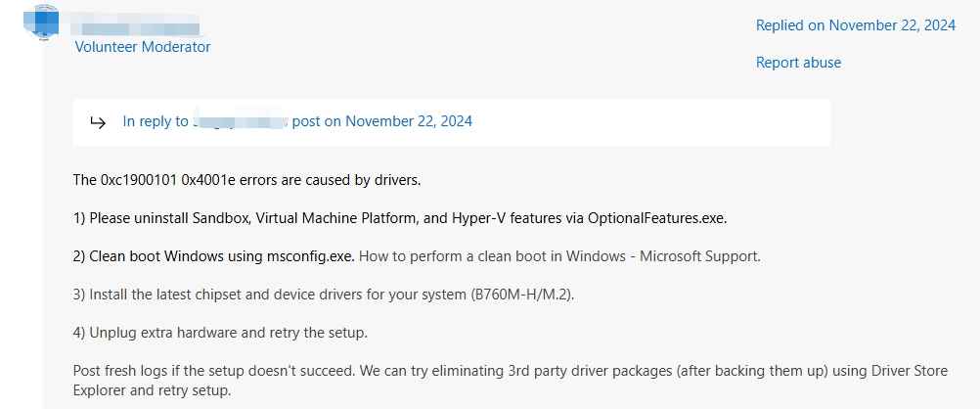The width and height of the screenshot is (980, 409).
Task: Click the blurred original poster name
Action: pyautogui.click(x=240, y=121)
